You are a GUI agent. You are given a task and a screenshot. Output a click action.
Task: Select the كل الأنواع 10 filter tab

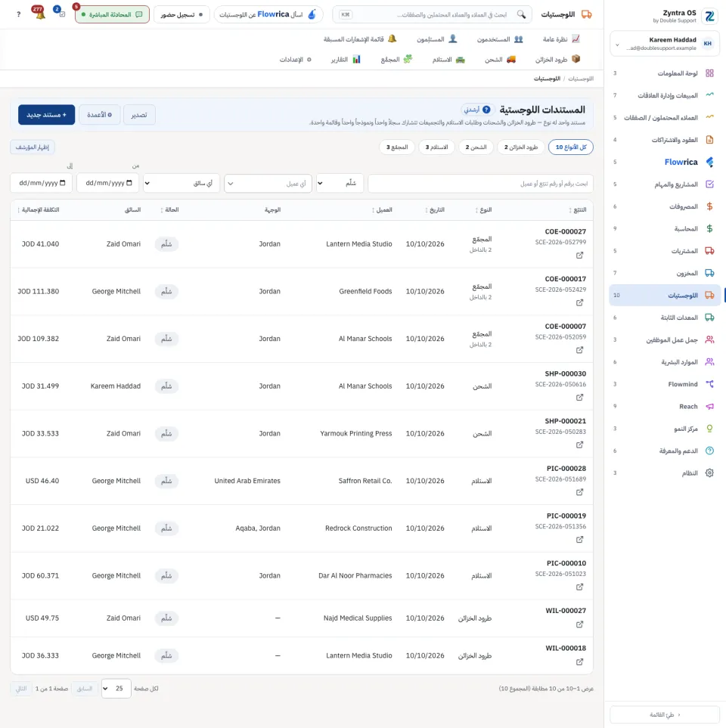571,147
